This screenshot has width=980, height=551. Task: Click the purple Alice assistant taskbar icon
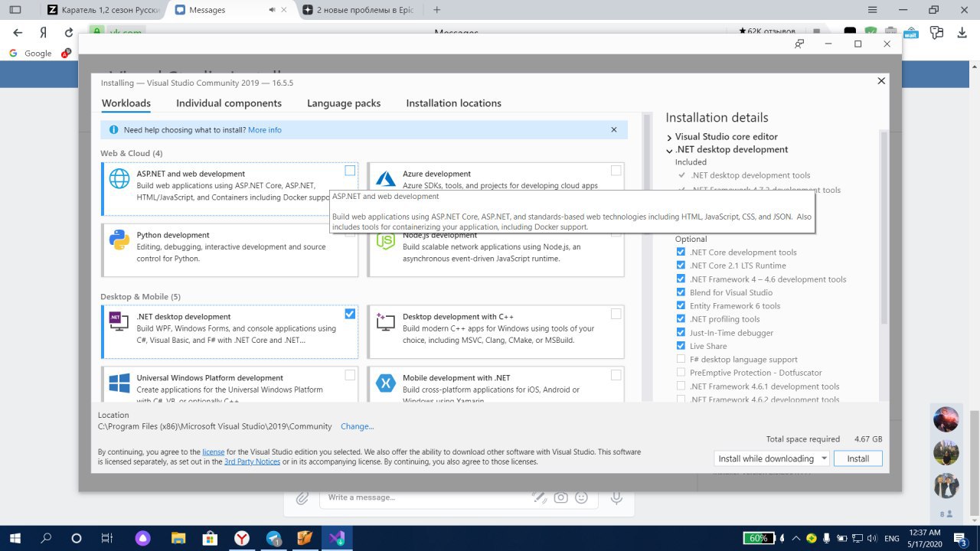point(143,538)
